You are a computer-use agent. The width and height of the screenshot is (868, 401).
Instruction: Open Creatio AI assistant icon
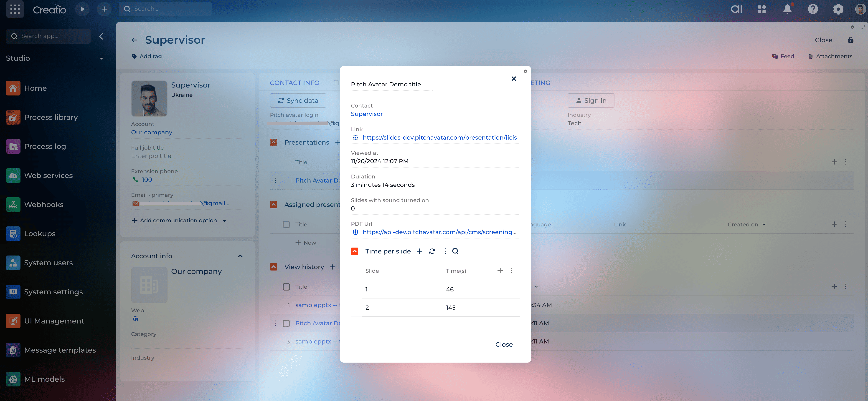736,9
